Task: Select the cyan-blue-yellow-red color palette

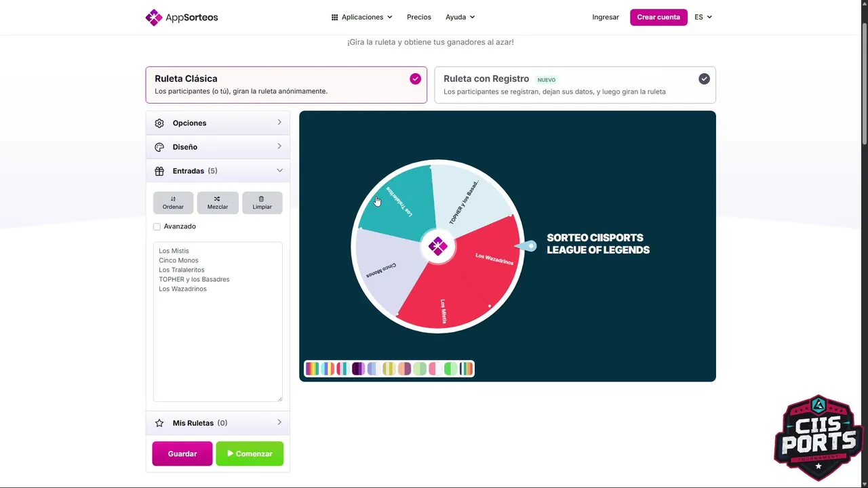Action: 328,369
